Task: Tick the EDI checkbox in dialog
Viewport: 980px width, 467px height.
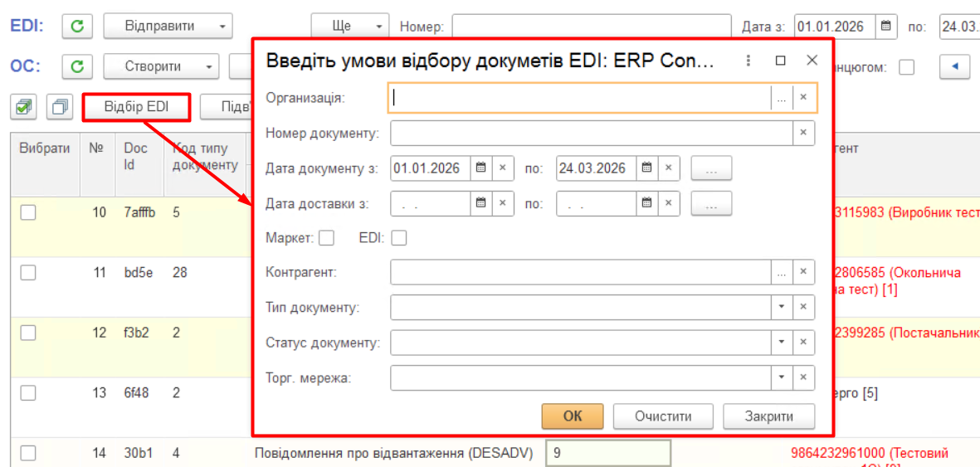Action: (x=399, y=238)
